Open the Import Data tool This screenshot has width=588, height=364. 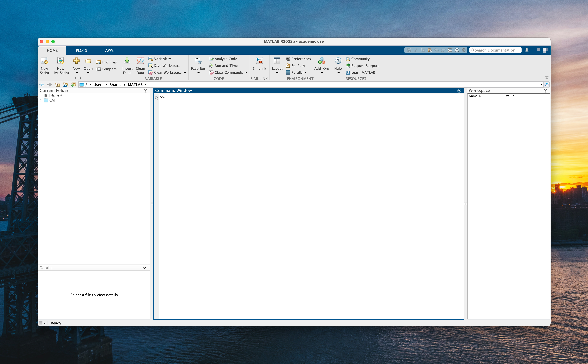click(x=127, y=61)
